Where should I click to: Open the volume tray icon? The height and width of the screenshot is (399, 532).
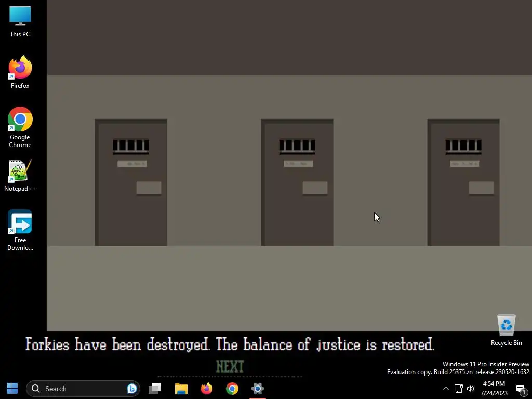click(471, 389)
